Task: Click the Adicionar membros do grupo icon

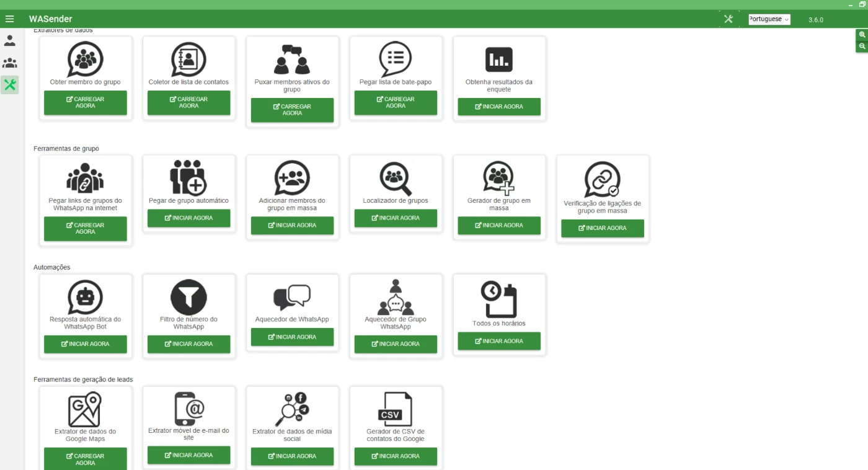Action: pyautogui.click(x=292, y=178)
